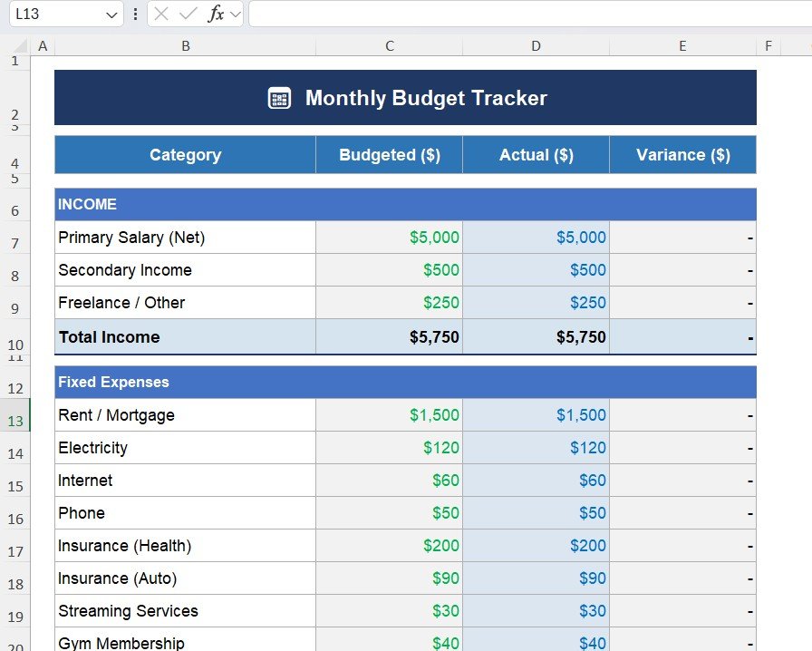Viewport: 812px width, 651px height.
Task: Click the Monthly Budget Tracker title cell
Action: tap(406, 97)
